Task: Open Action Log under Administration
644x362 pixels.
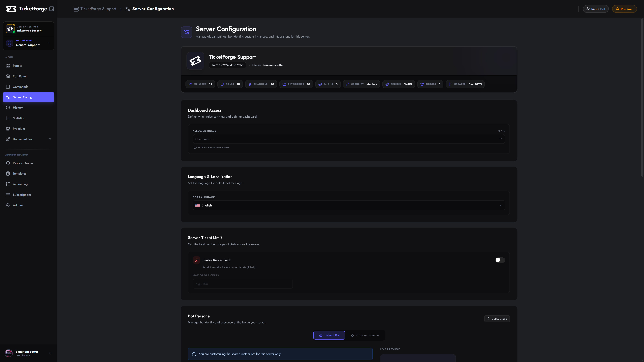Action: [x=29, y=184]
